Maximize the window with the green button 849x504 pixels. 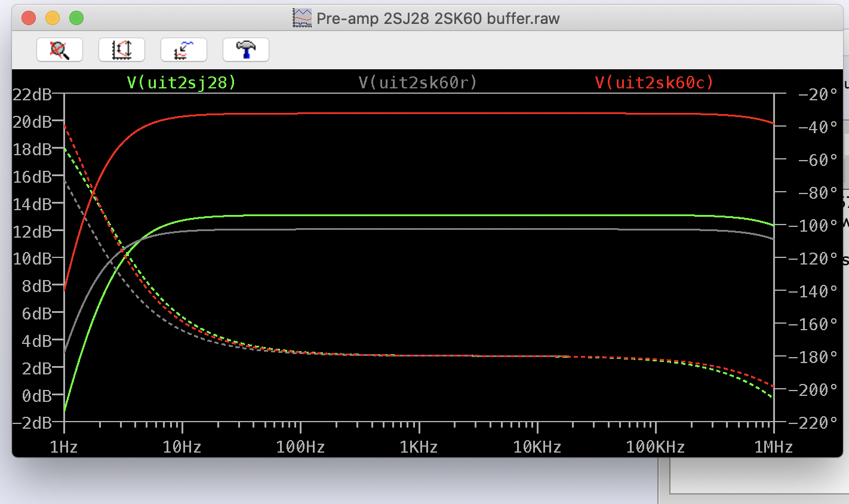[76, 19]
